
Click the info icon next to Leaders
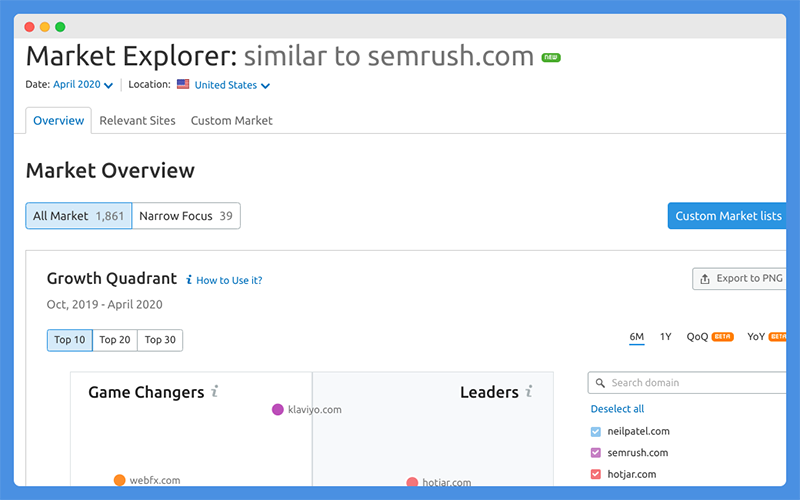click(x=529, y=391)
